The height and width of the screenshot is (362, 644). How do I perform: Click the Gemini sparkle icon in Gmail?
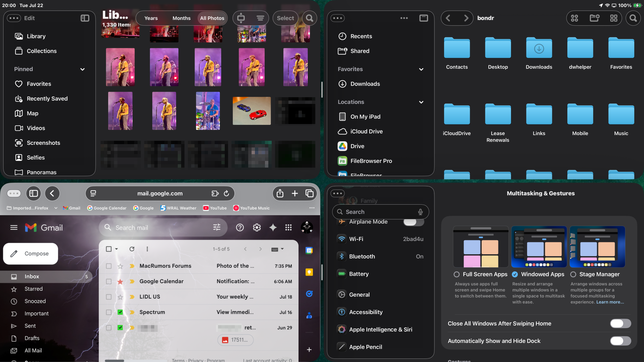pyautogui.click(x=273, y=227)
